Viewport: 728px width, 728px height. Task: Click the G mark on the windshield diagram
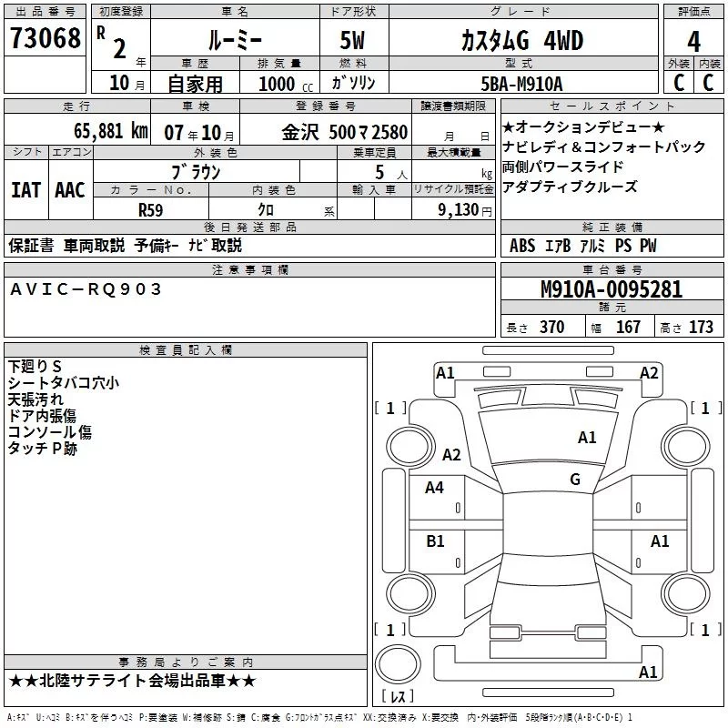coord(575,480)
